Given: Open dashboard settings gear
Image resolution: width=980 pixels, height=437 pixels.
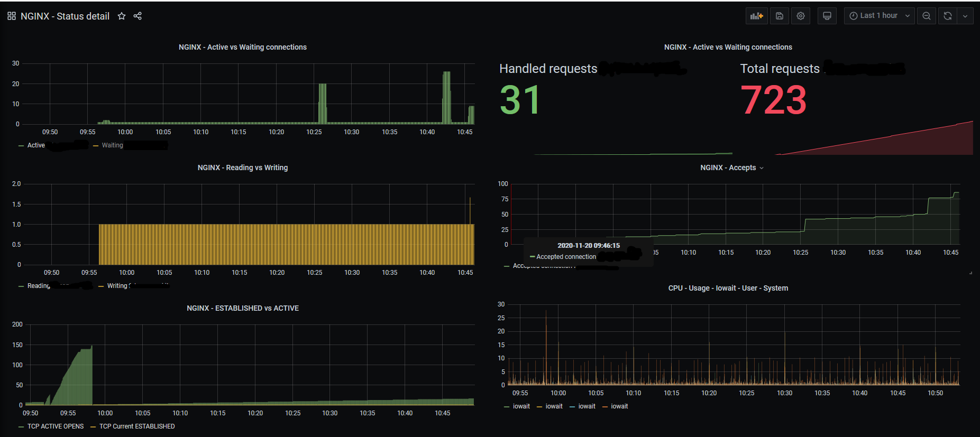Looking at the screenshot, I should [x=801, y=16].
